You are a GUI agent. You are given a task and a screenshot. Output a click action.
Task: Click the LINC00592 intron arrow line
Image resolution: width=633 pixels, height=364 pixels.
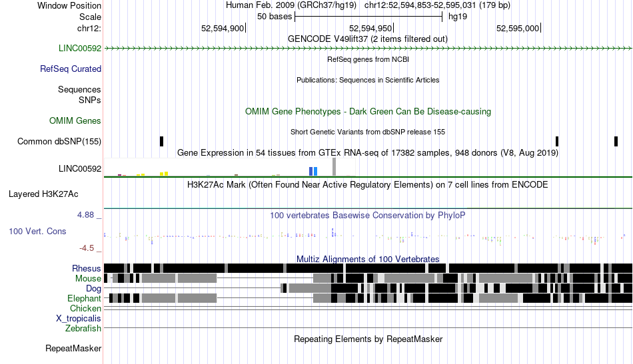pos(368,49)
